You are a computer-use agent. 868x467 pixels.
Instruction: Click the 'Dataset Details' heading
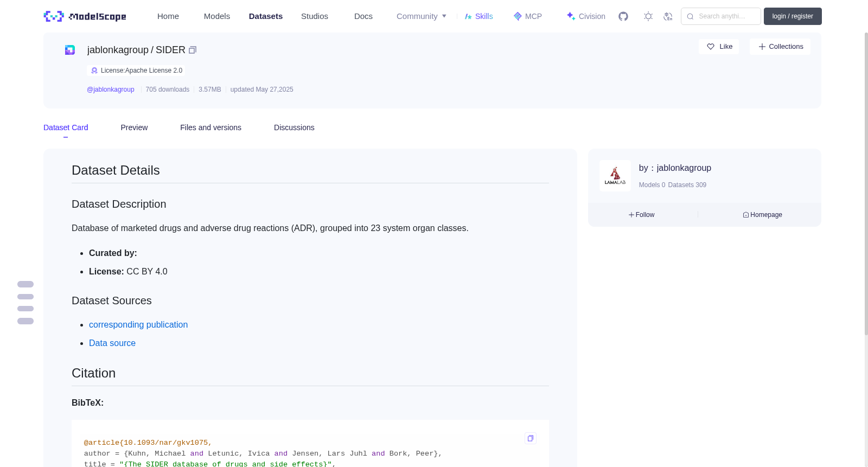click(116, 170)
